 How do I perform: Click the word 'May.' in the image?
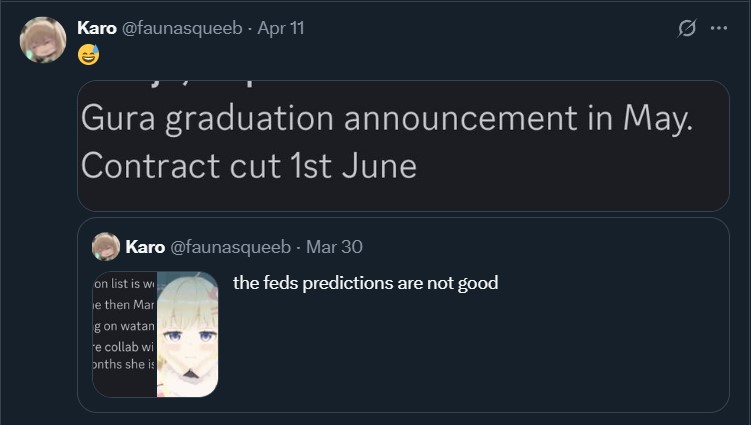(x=658, y=118)
